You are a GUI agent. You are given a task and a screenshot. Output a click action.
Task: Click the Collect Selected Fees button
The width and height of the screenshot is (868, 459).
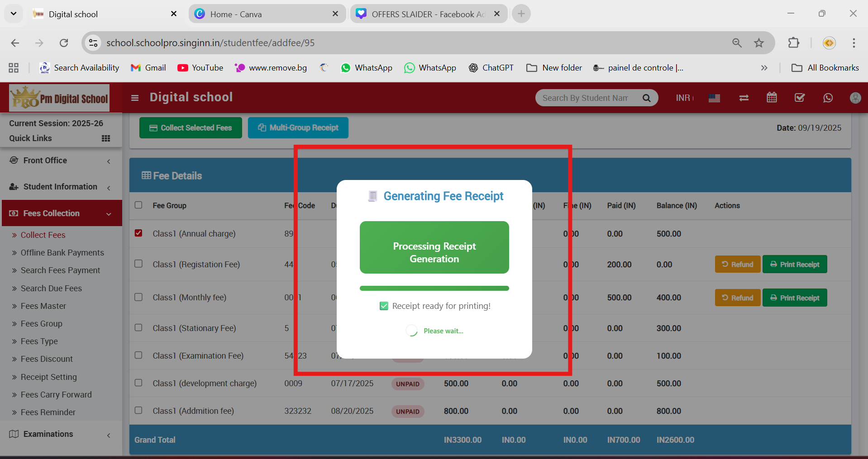point(191,128)
